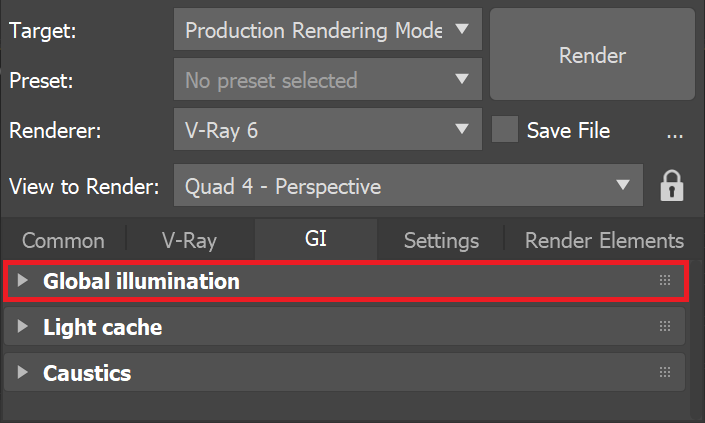
Task: Click the Light cache rollout title
Action: (103, 327)
